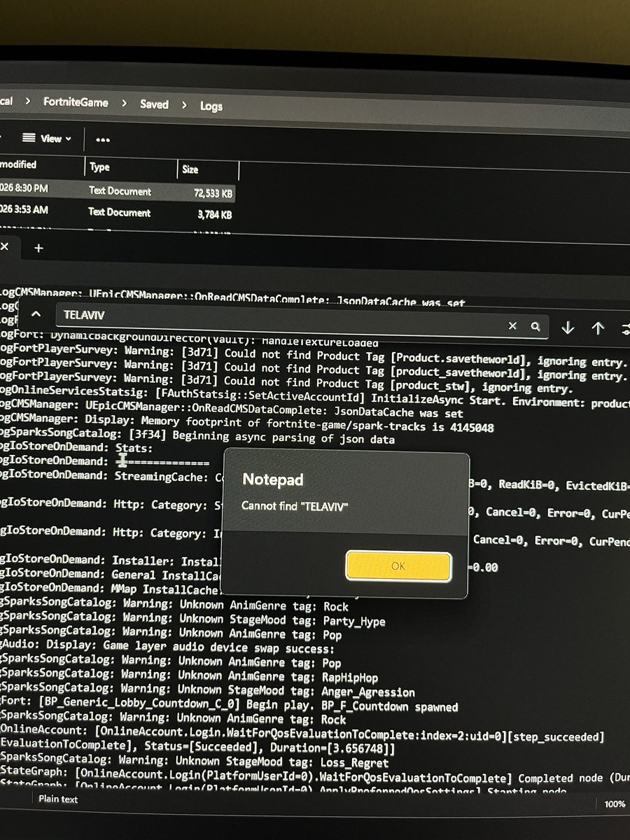Click the magnifier search icon in find bar

[535, 326]
